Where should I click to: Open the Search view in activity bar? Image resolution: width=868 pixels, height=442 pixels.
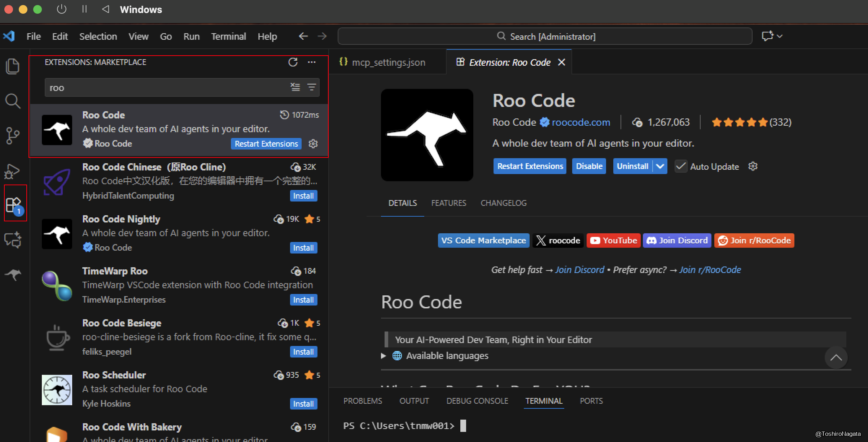13,101
